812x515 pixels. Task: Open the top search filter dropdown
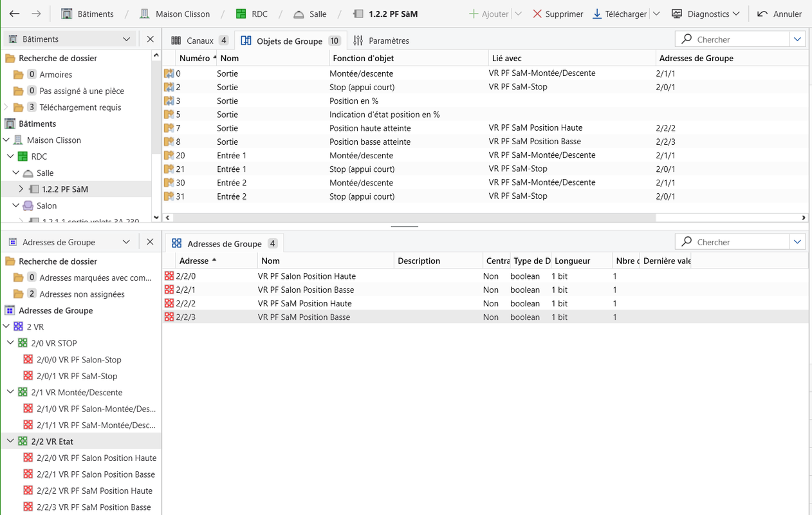(x=797, y=39)
